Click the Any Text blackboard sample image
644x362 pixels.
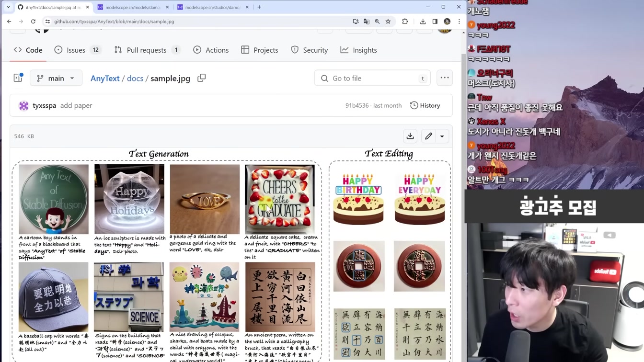tap(54, 199)
